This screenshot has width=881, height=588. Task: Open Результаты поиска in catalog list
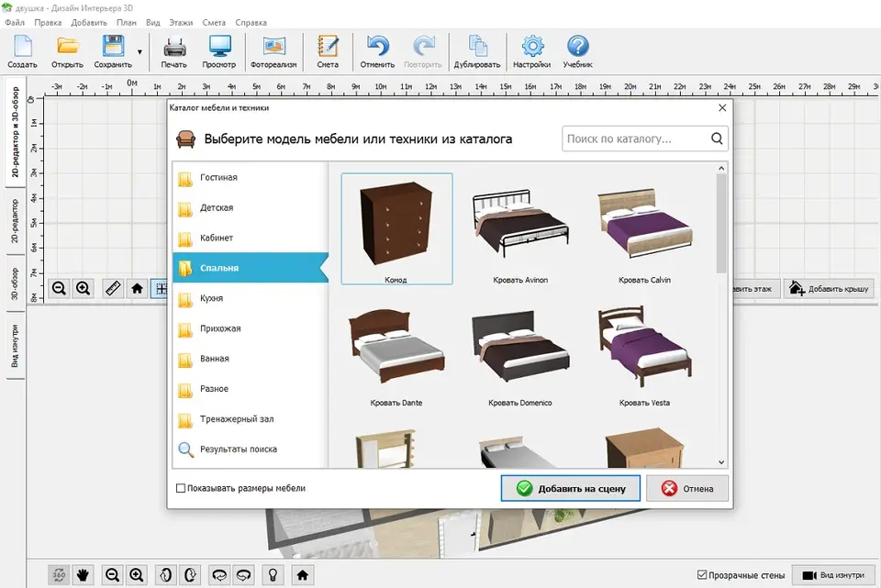[251, 449]
